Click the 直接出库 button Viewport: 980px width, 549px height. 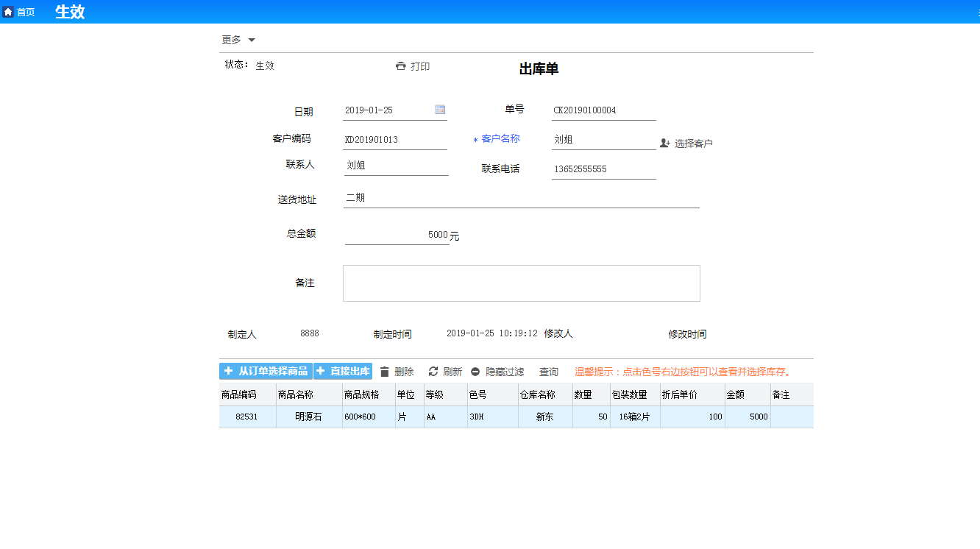pos(343,372)
